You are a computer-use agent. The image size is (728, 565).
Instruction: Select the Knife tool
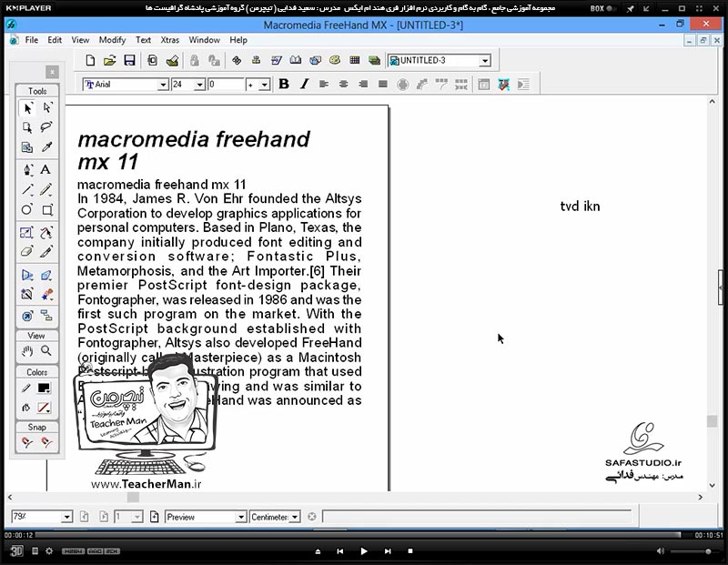[x=47, y=251]
